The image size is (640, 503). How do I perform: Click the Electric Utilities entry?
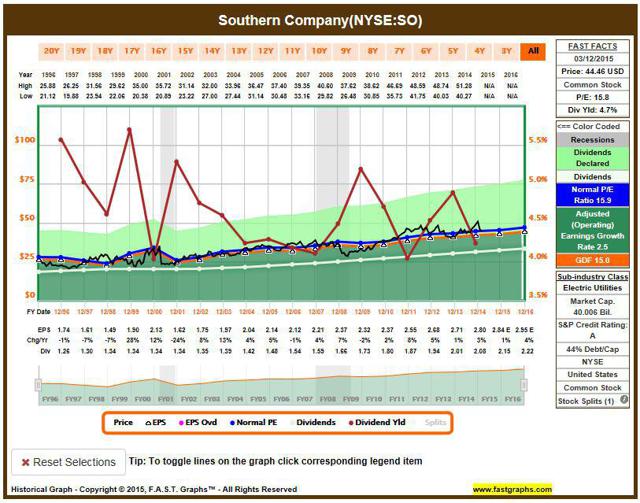pyautogui.click(x=593, y=288)
